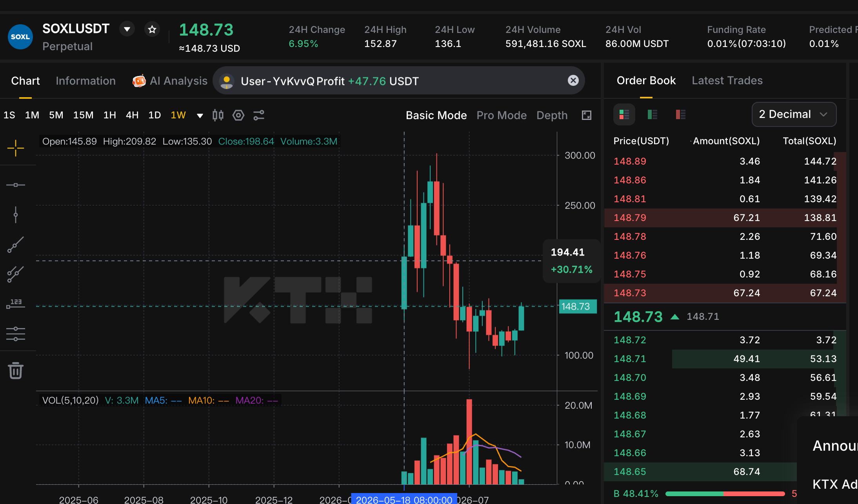Open the indicators sliders icon
858x504 pixels.
pos(259,115)
